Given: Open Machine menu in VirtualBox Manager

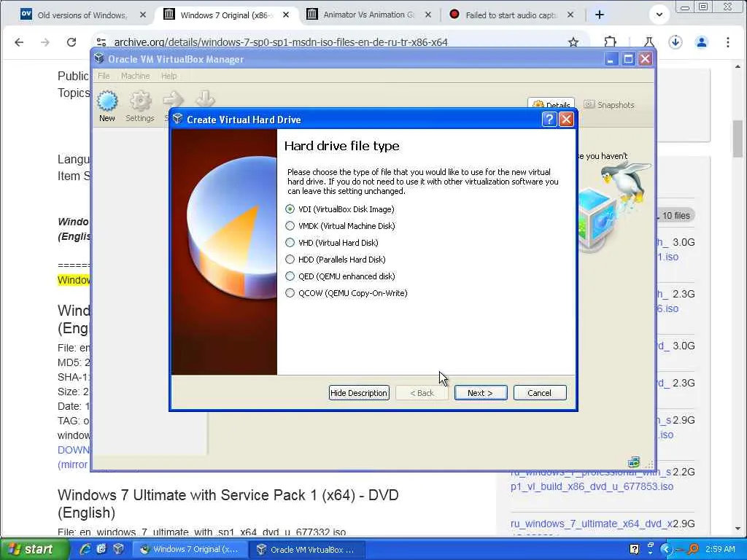Looking at the screenshot, I should pos(135,76).
